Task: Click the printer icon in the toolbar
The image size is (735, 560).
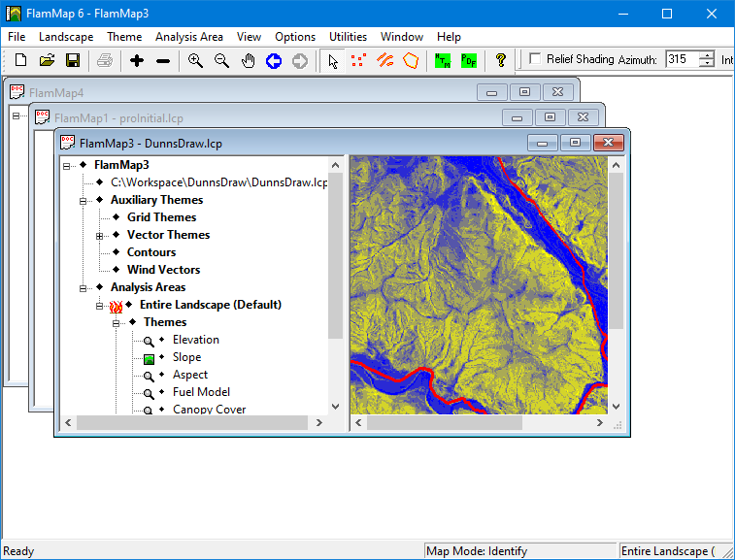Action: [x=105, y=60]
